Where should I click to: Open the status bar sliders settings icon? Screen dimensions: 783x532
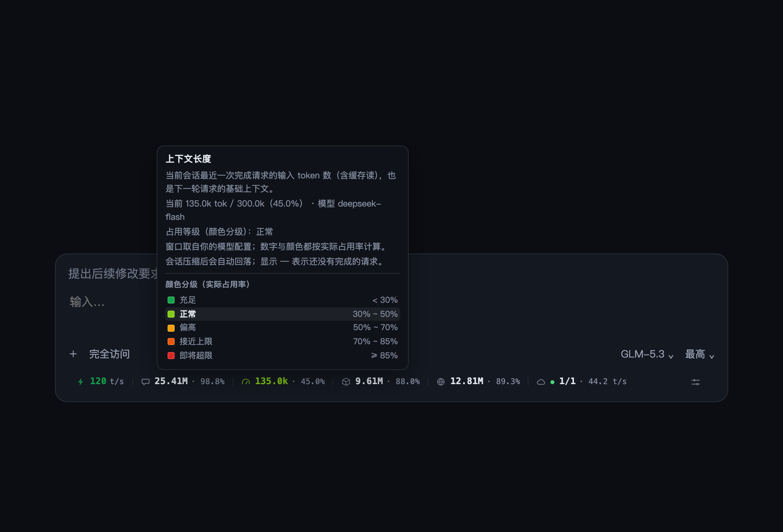(696, 382)
